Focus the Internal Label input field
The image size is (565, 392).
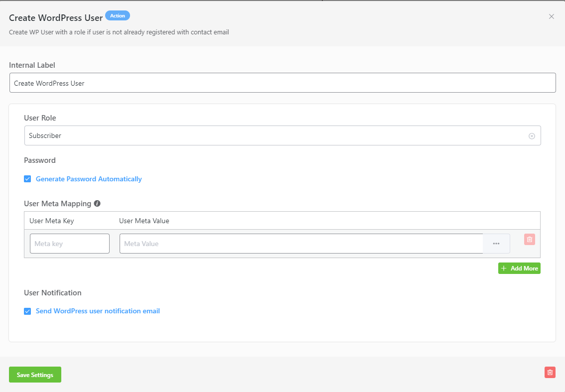coord(282,83)
